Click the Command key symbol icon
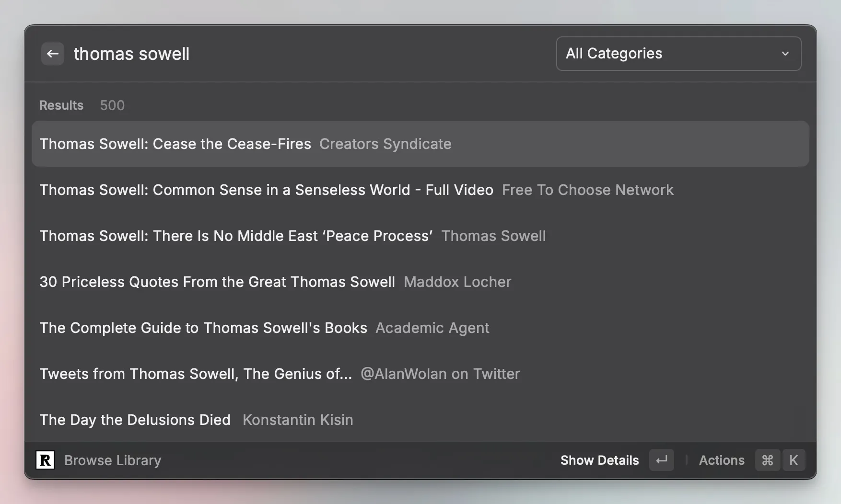Image resolution: width=841 pixels, height=504 pixels. (767, 460)
